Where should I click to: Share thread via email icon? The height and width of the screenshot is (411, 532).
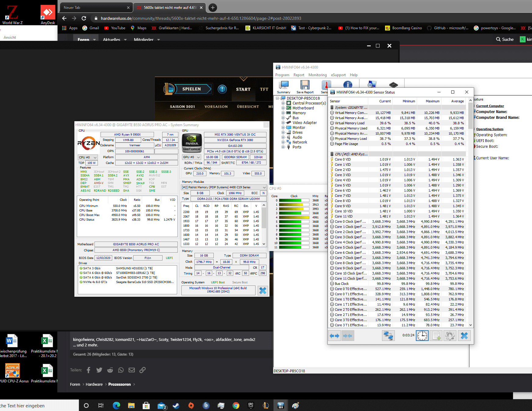(x=132, y=370)
